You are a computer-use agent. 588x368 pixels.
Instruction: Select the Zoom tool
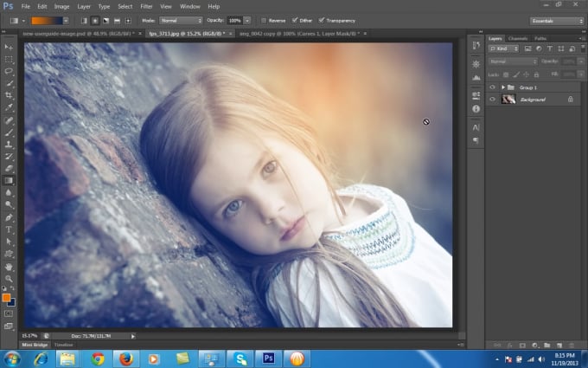point(9,279)
